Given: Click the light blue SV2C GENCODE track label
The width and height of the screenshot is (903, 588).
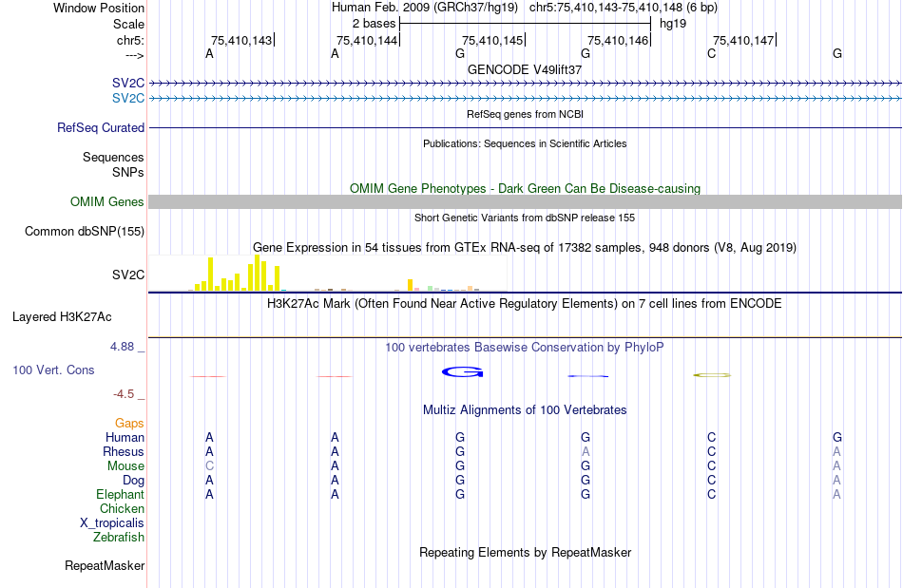Looking at the screenshot, I should point(128,99).
